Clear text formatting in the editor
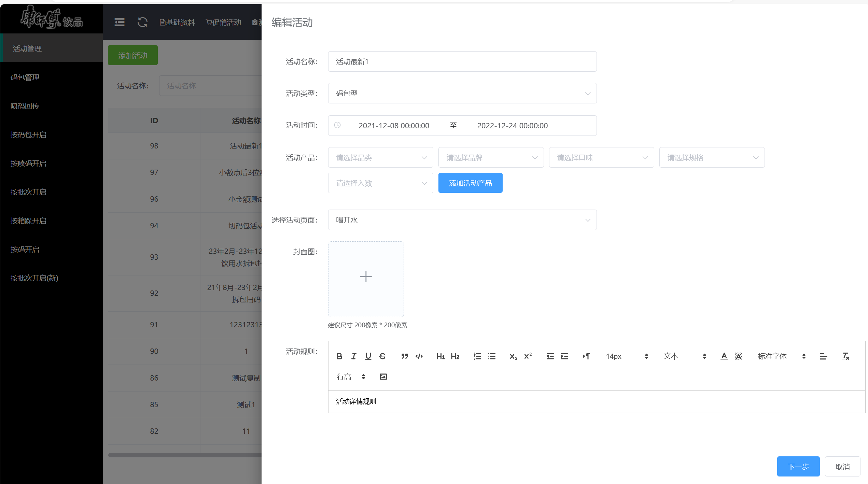The width and height of the screenshot is (868, 484). 845,356
